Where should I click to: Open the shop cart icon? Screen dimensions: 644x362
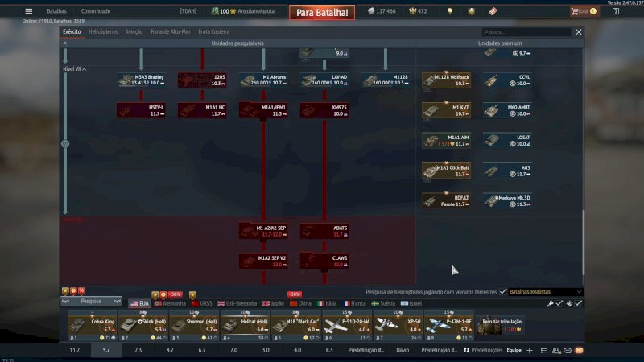[578, 11]
